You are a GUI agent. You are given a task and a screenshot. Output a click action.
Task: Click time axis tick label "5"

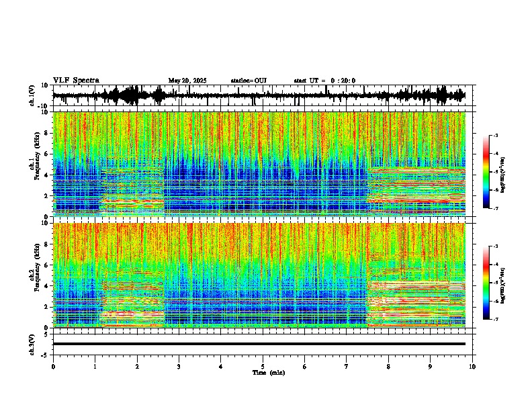pos(263,367)
